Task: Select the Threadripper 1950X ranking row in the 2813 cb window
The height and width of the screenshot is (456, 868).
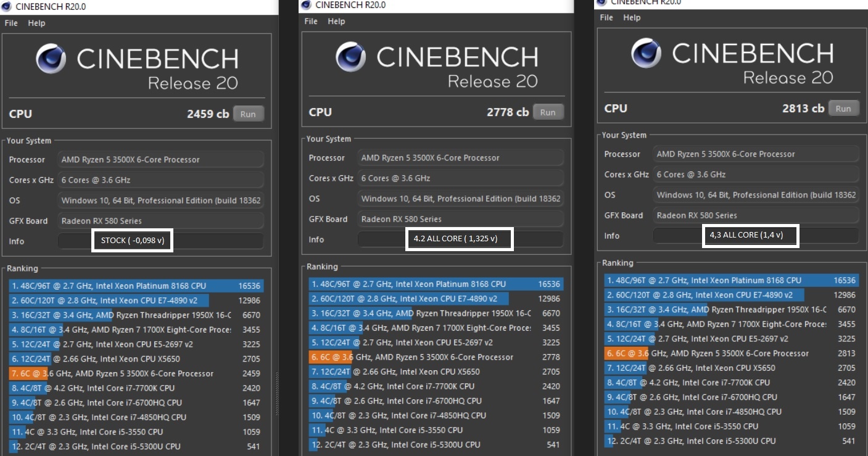Action: [731, 309]
